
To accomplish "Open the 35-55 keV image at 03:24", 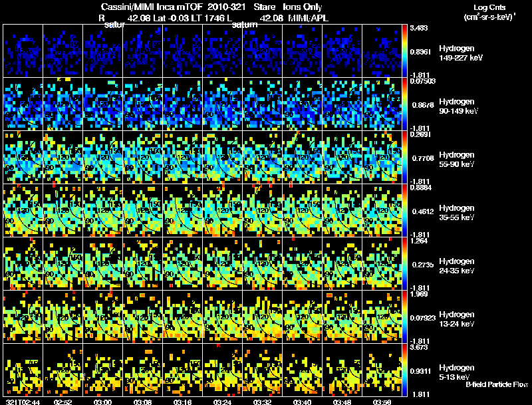I will tap(223, 210).
